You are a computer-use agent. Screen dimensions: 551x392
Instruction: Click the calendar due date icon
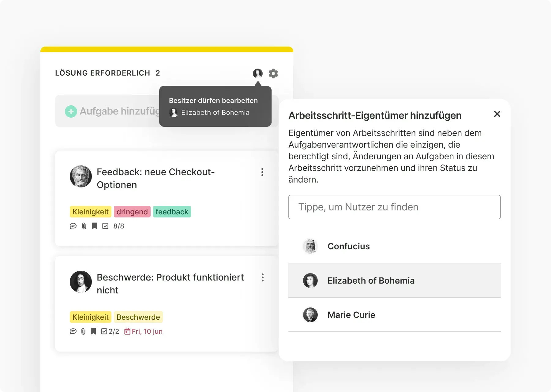(127, 331)
